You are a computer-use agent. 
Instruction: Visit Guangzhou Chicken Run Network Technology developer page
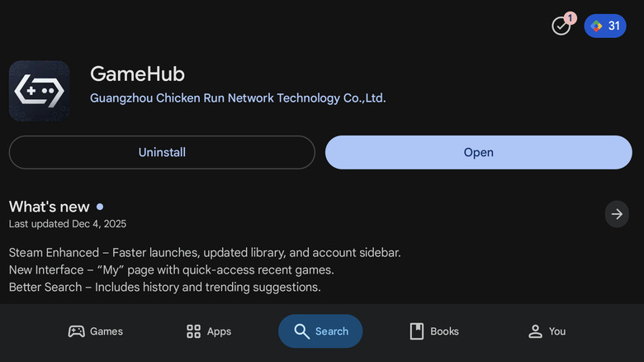coord(238,98)
